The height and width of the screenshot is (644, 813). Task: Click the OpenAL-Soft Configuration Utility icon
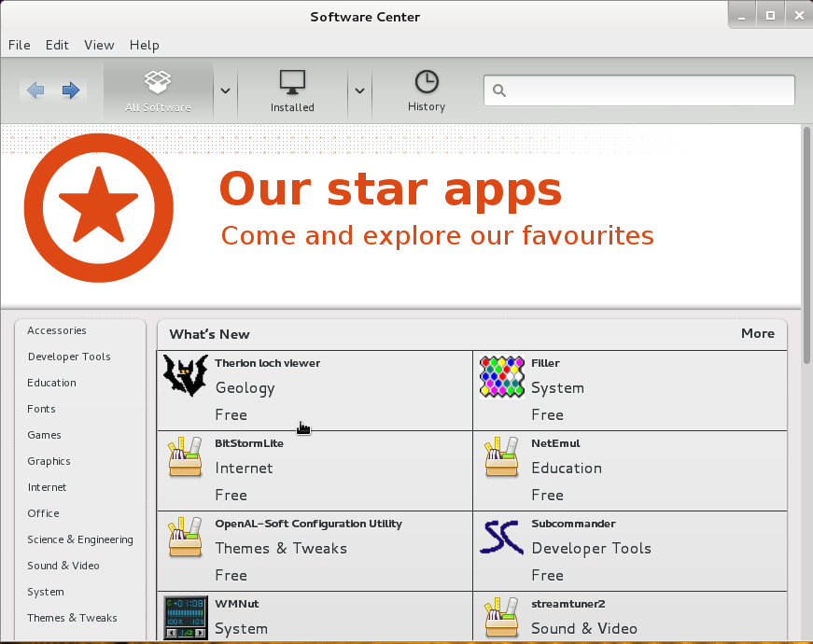[x=185, y=537]
